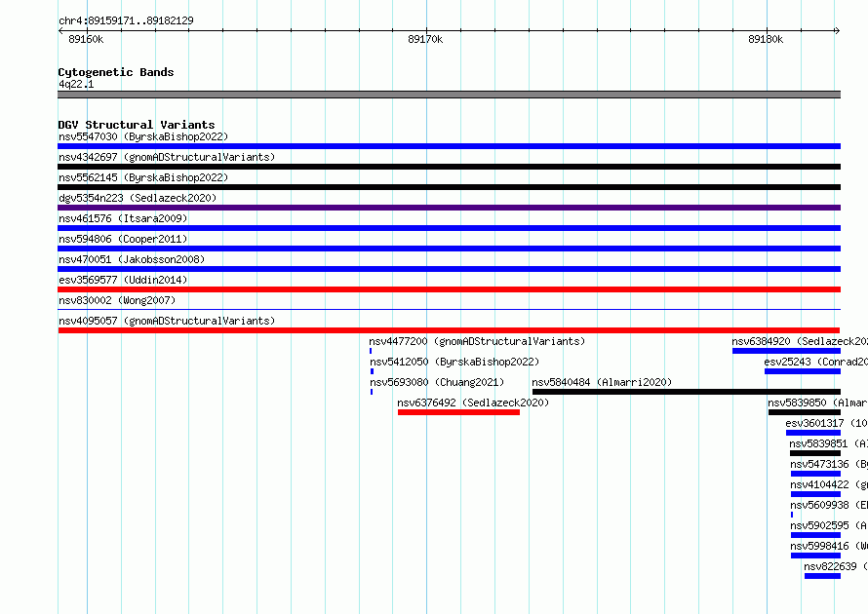Click the blue nsv5998416 variant bar
868x614 pixels.
click(x=816, y=556)
